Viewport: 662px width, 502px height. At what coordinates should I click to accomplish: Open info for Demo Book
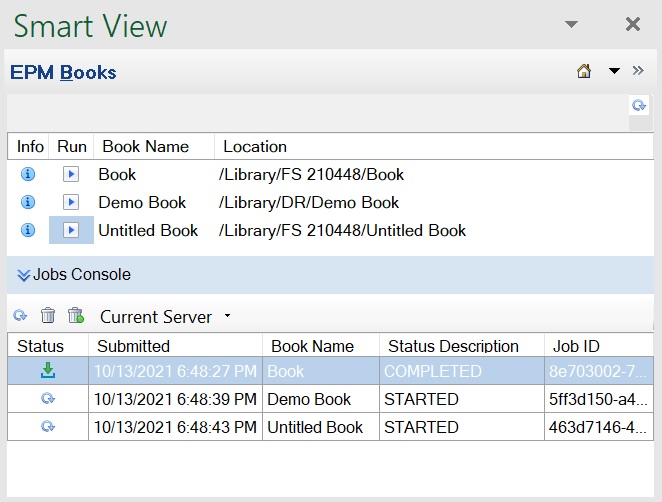point(28,202)
